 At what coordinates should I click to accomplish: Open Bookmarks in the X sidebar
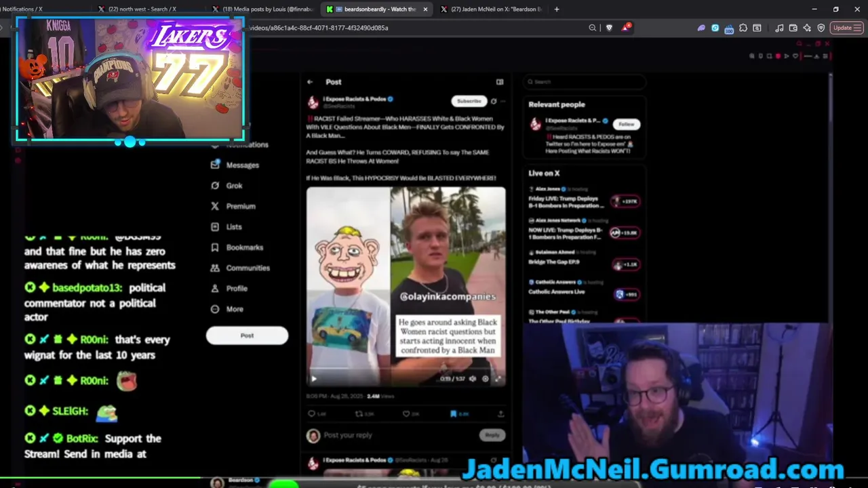237,247
